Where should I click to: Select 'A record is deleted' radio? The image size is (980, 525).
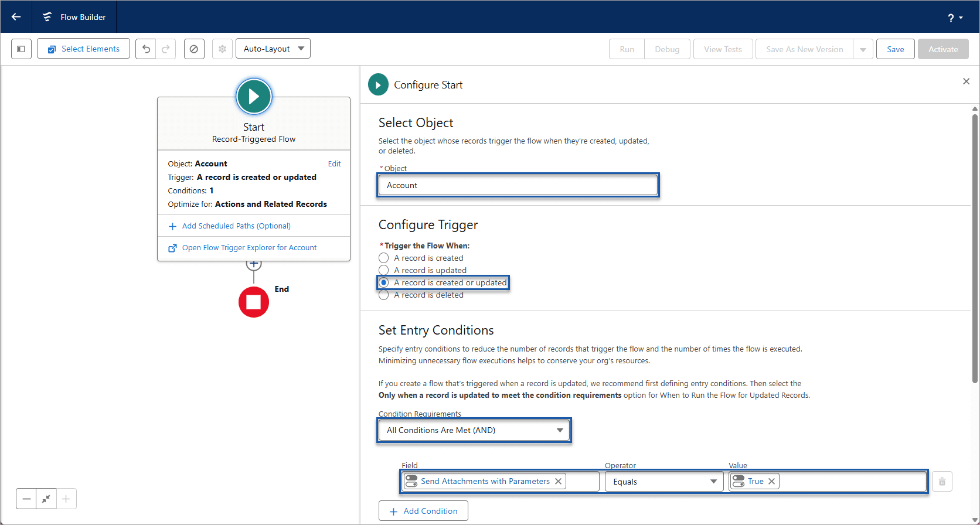384,295
